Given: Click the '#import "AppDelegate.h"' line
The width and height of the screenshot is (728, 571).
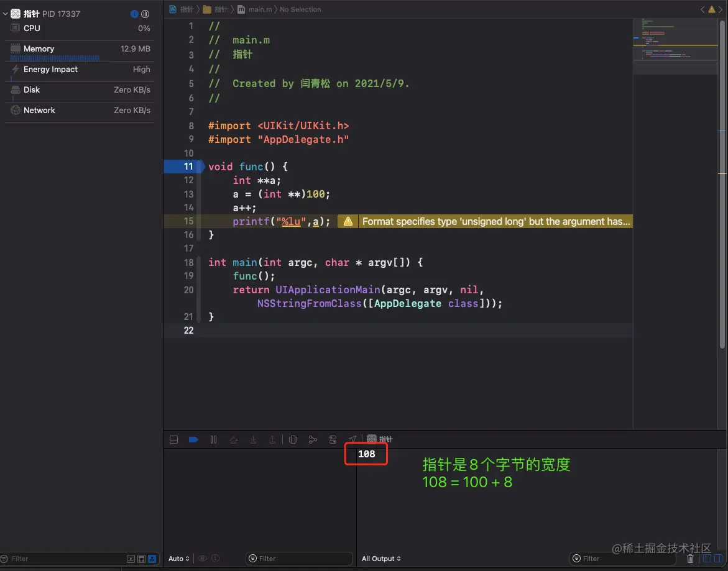Looking at the screenshot, I should 279,140.
